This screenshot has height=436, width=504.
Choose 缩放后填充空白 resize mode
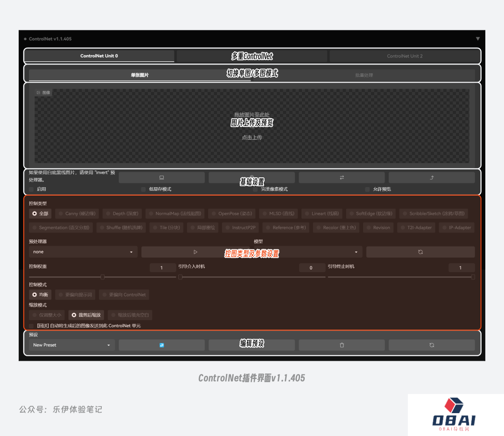130,315
